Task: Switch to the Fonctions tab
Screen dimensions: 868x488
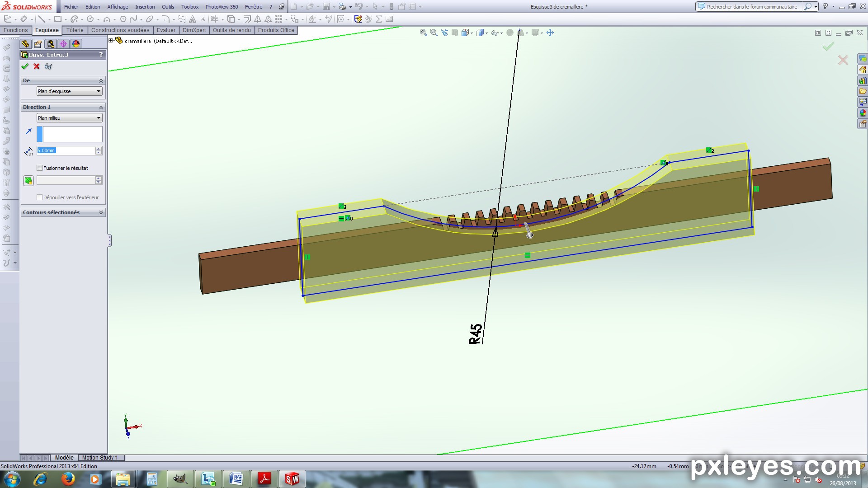Action: click(16, 30)
